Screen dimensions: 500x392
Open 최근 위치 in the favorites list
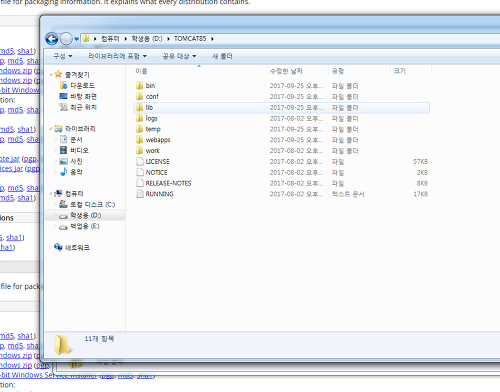coord(83,107)
